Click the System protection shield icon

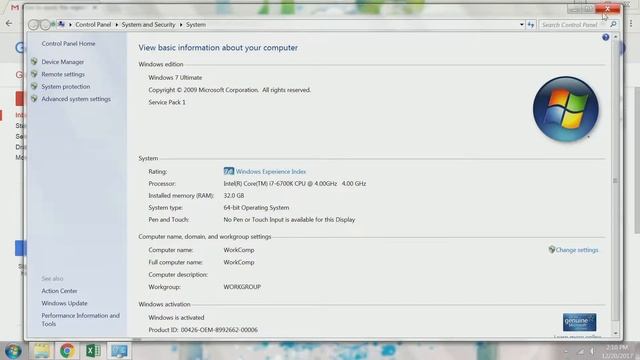click(x=34, y=86)
